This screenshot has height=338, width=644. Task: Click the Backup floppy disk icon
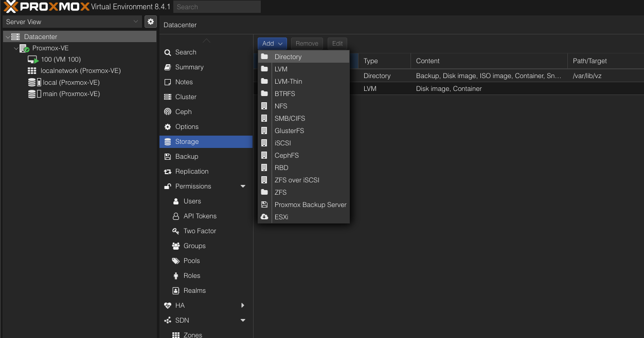pyautogui.click(x=167, y=157)
